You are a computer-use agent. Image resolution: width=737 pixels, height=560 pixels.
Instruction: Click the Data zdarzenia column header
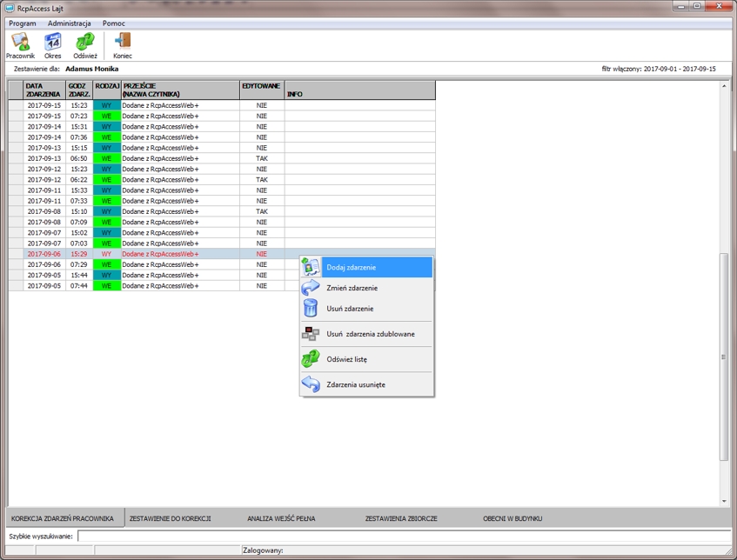pyautogui.click(x=44, y=90)
